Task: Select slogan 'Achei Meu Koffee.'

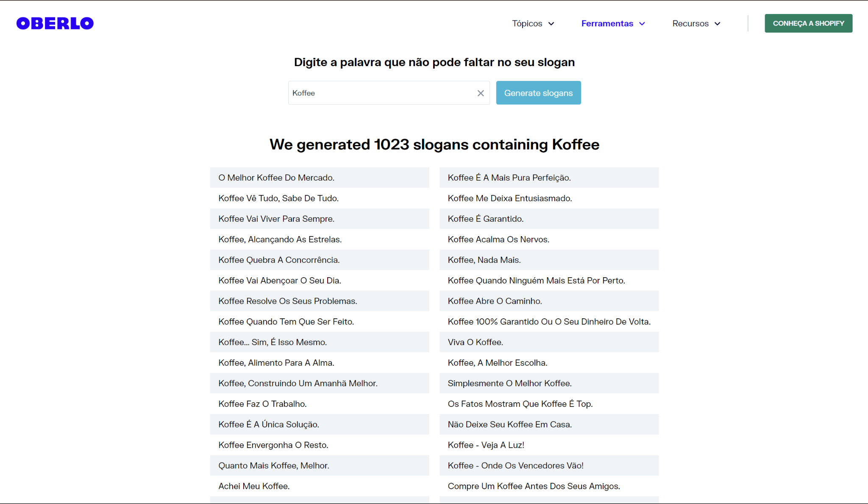Action: [320, 486]
